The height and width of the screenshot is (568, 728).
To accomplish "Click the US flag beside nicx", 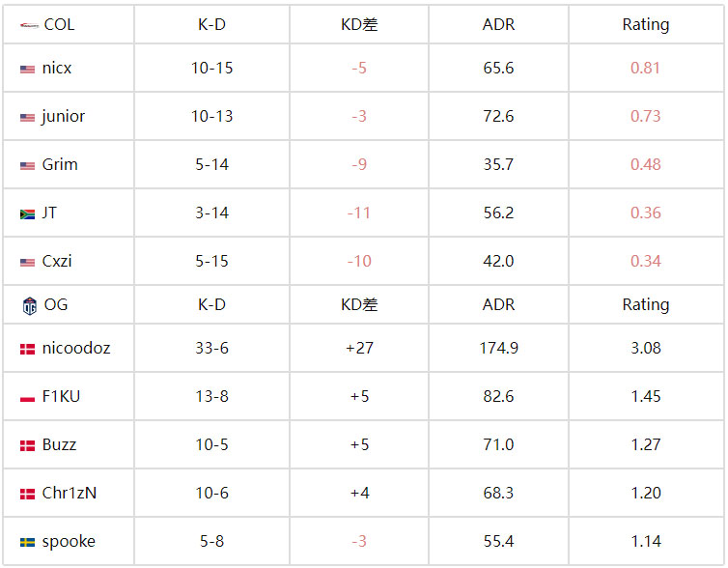I will point(27,70).
